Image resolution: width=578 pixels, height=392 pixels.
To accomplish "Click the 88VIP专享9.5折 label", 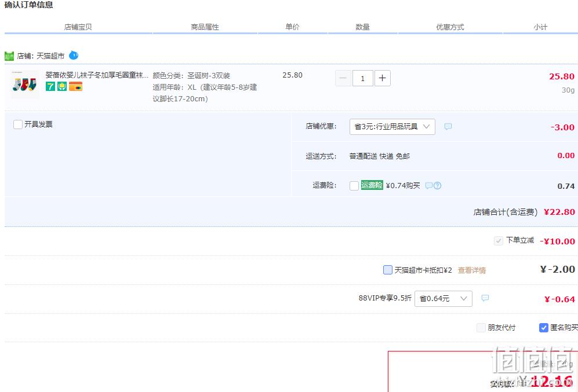I will [385, 298].
